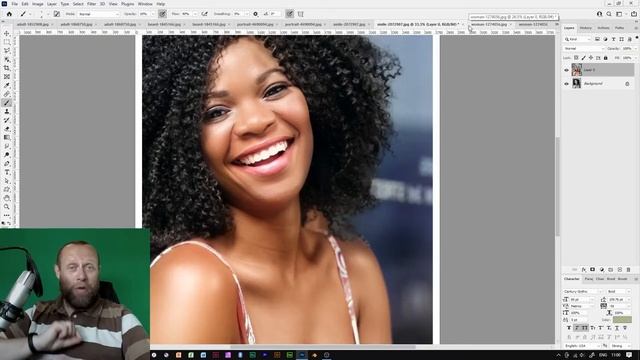Expand the Flow dropdown arrow

[195, 14]
